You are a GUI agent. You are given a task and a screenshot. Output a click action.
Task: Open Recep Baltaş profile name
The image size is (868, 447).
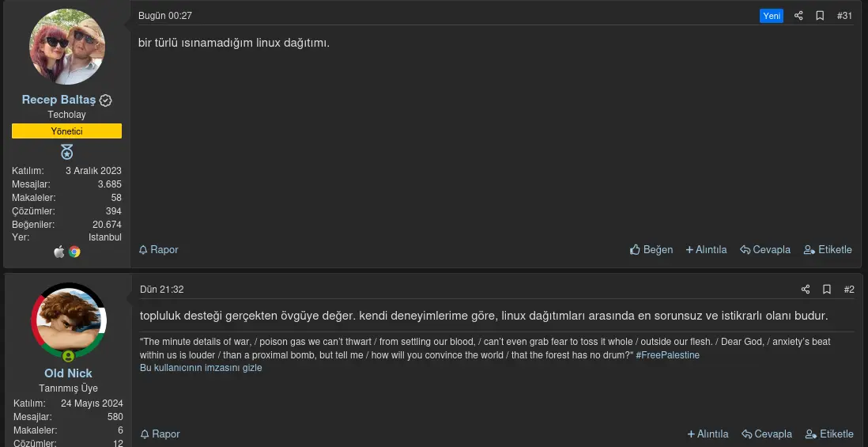coord(59,100)
